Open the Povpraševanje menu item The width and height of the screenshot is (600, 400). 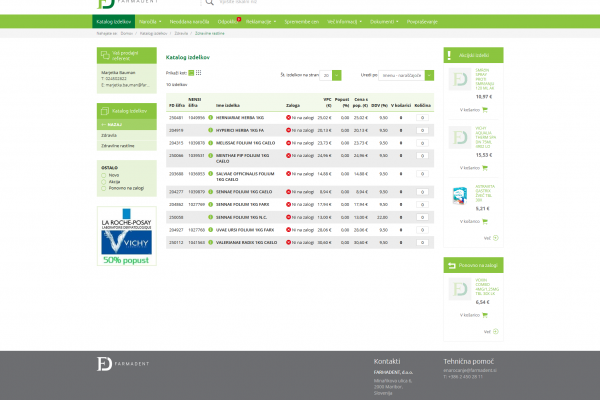(x=422, y=22)
